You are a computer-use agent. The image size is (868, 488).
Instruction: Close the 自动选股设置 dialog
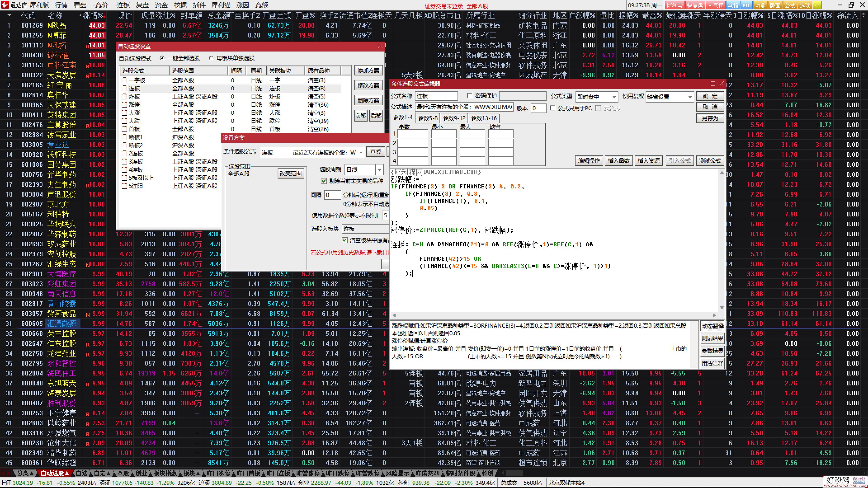point(380,46)
